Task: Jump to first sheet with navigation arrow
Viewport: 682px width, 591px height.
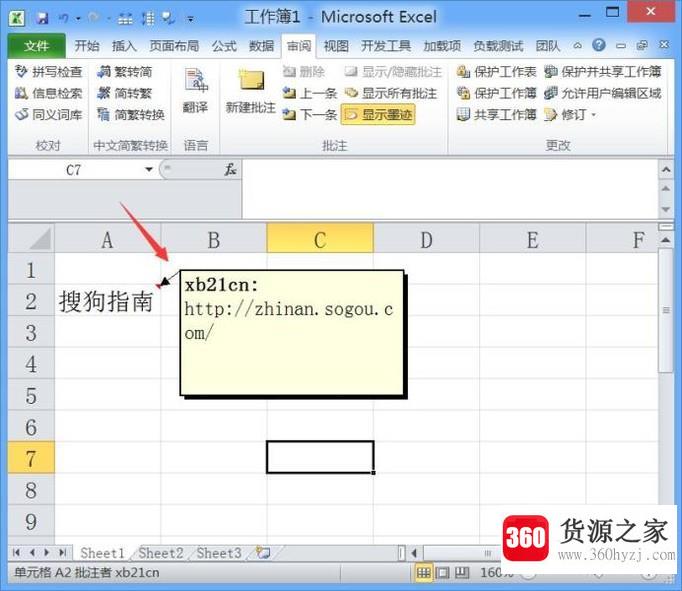Action: (x=16, y=553)
